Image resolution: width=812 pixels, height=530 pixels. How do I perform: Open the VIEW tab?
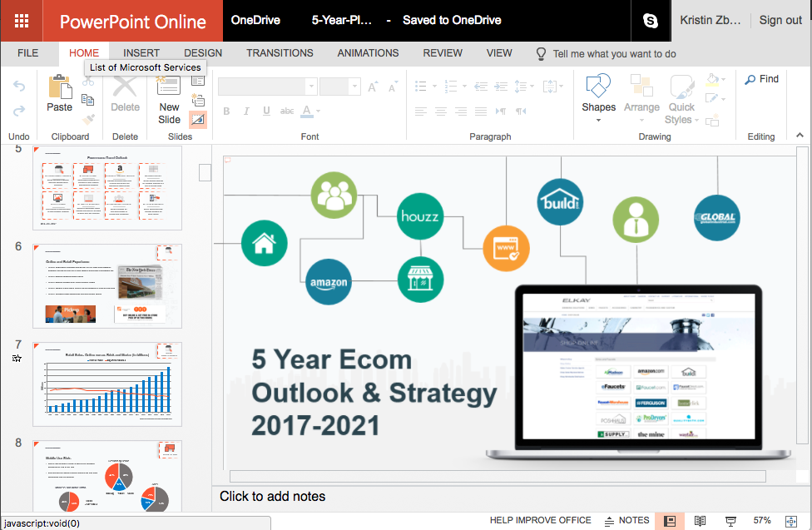tap(499, 53)
